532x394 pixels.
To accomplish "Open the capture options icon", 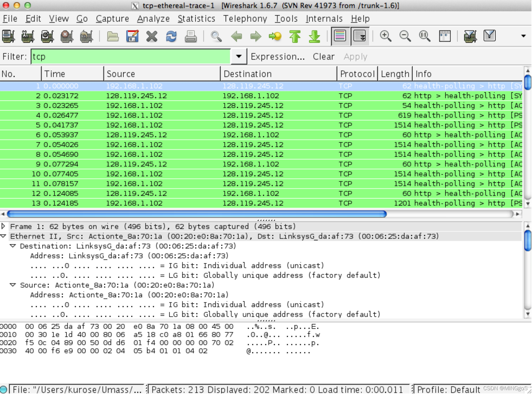I will (28, 36).
